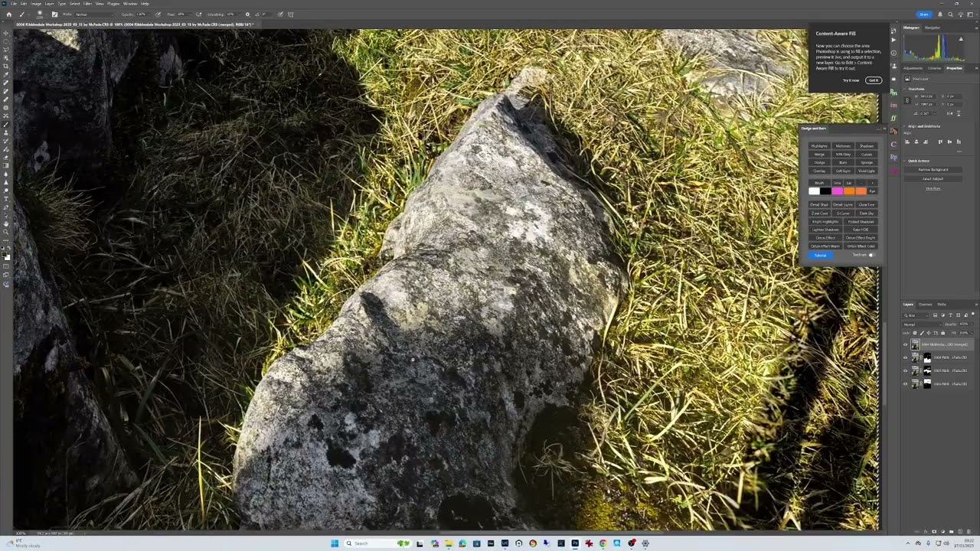This screenshot has width=980, height=551.
Task: Click Got it in Content-Aware Fill popup
Action: [x=874, y=80]
